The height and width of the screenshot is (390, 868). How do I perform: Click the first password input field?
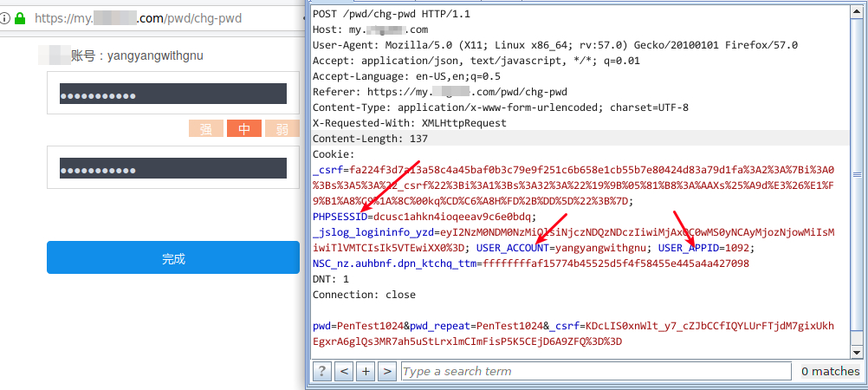tap(173, 93)
